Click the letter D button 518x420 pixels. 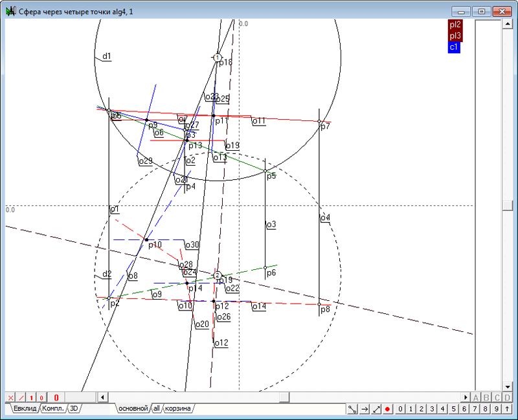pyautogui.click(x=507, y=397)
